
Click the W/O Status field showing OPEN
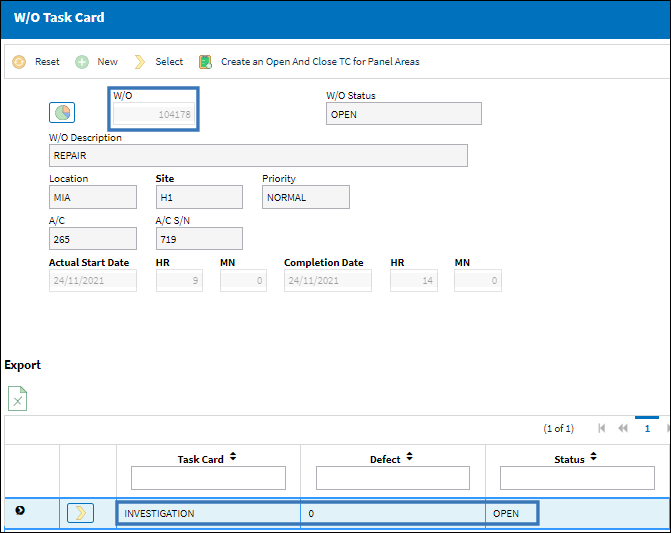[404, 114]
